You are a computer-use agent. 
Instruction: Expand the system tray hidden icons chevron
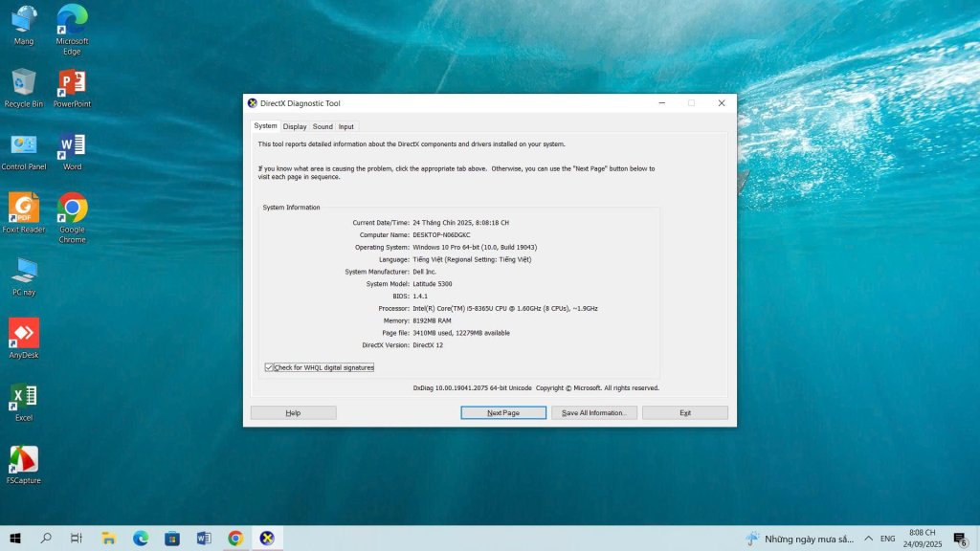(x=868, y=539)
